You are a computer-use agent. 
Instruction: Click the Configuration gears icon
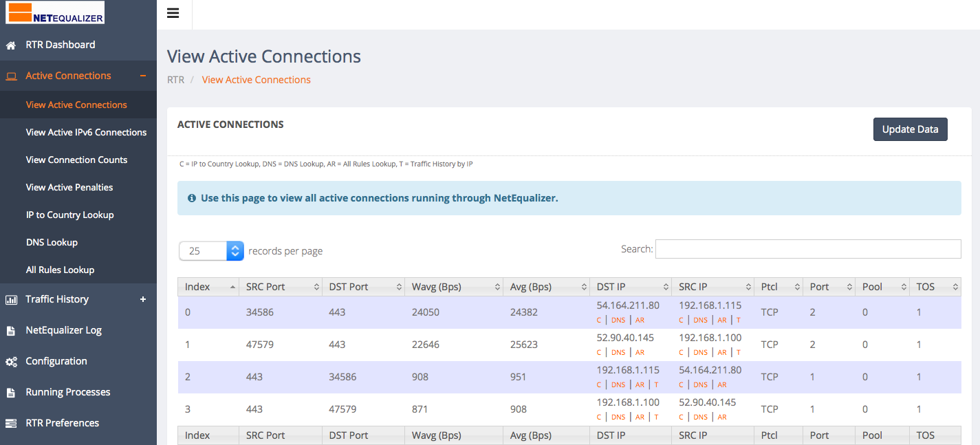[11, 362]
